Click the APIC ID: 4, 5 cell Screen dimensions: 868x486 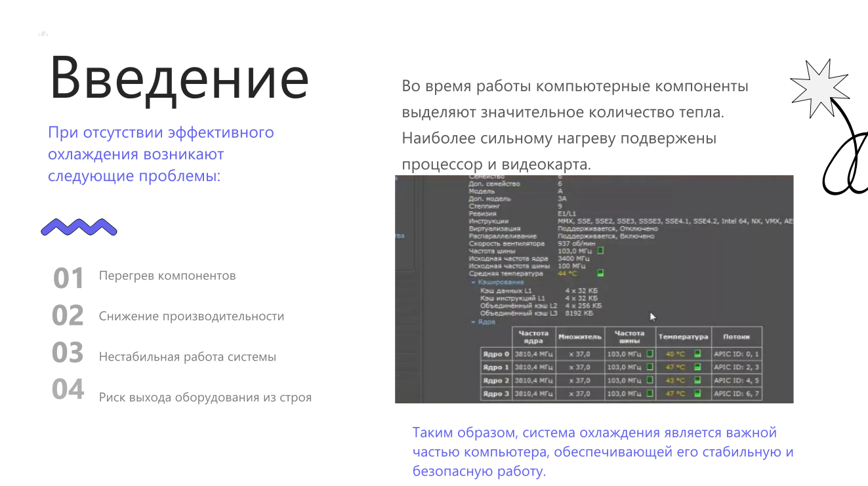(x=736, y=380)
